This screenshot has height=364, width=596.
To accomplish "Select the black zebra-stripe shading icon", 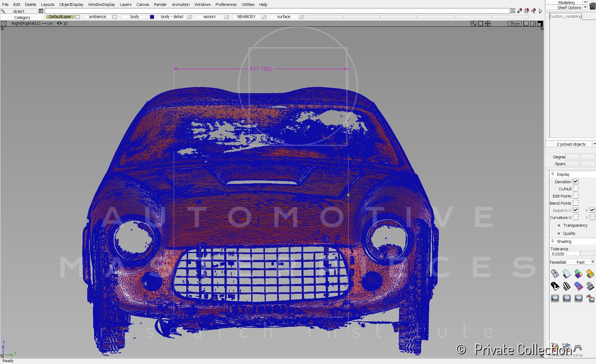I will (566, 286).
